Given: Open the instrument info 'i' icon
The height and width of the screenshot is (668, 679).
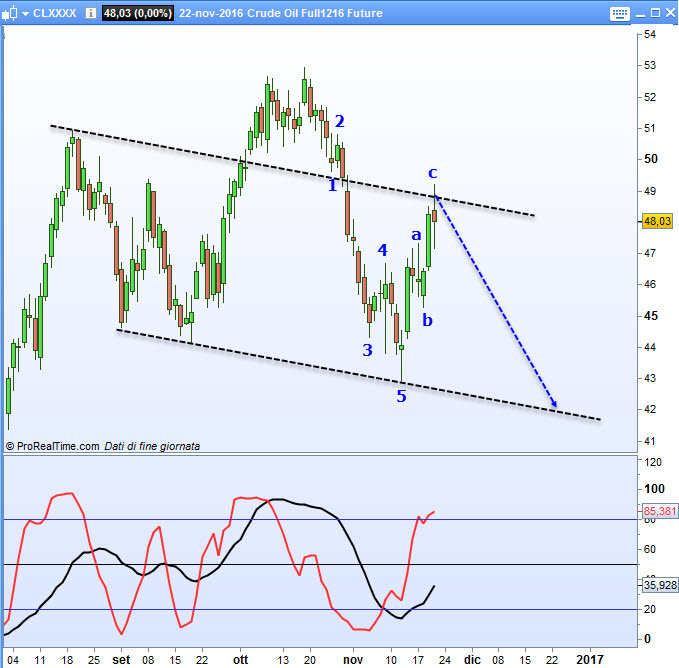Looking at the screenshot, I should 91,13.
